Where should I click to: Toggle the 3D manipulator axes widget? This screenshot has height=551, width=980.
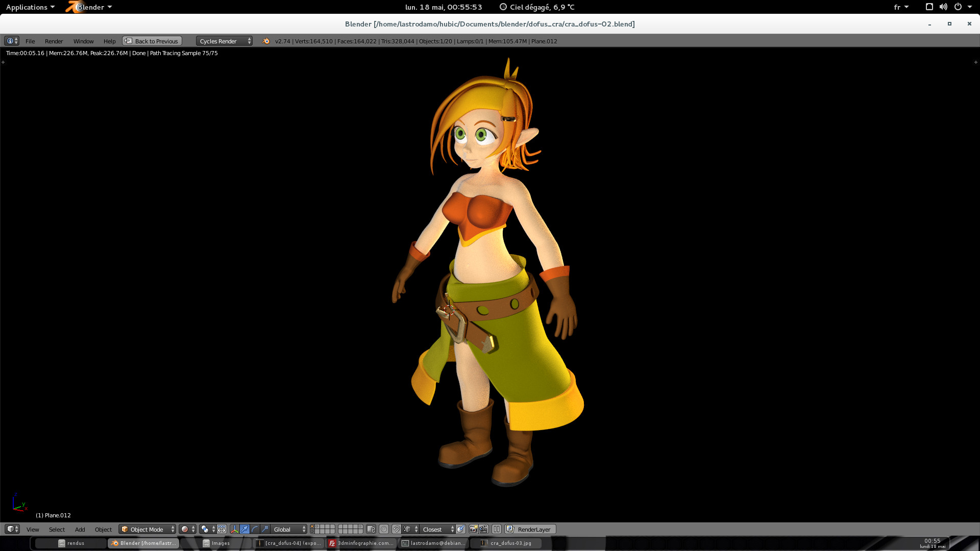234,529
